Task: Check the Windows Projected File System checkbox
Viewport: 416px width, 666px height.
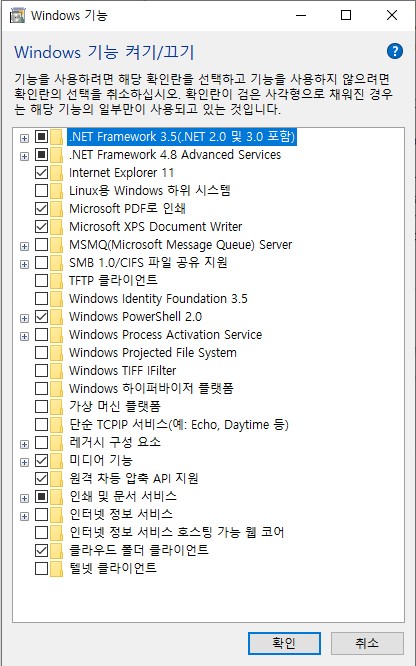Action: point(41,353)
